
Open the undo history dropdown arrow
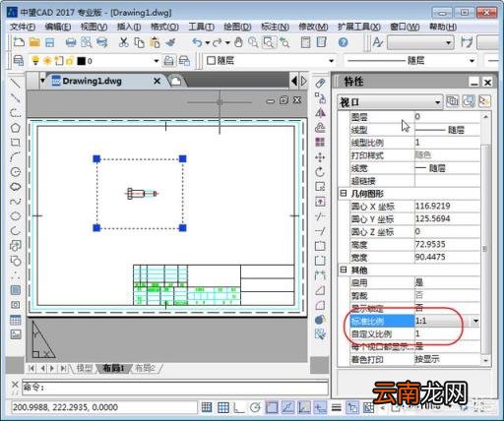[x=208, y=42]
